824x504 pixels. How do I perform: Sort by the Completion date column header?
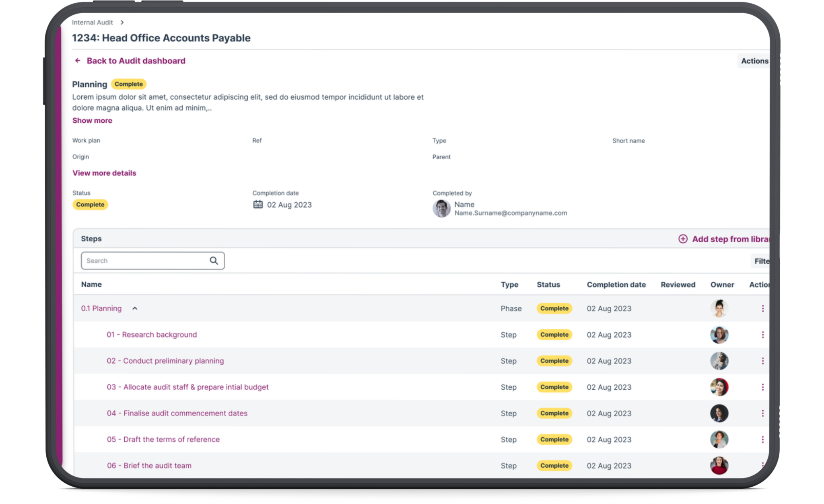coord(616,285)
